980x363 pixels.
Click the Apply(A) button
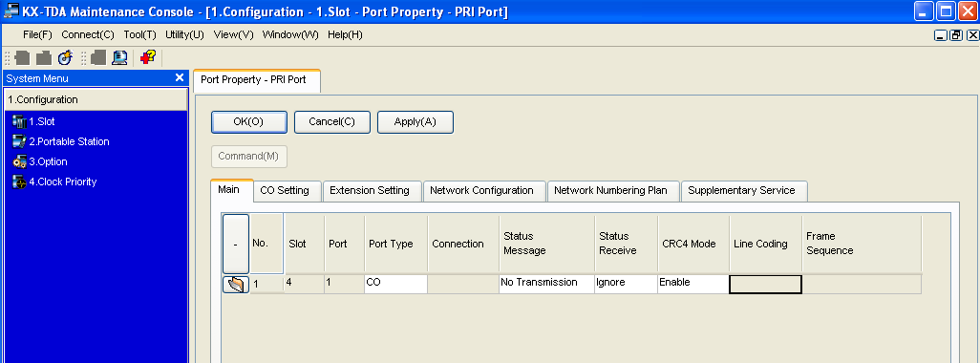(415, 122)
